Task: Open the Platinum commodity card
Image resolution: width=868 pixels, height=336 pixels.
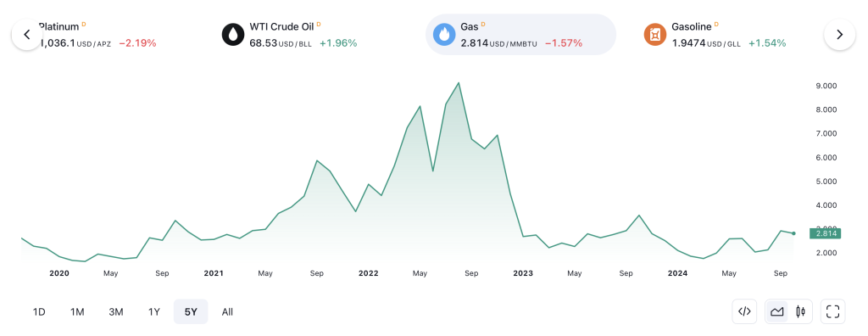Action: click(97, 35)
